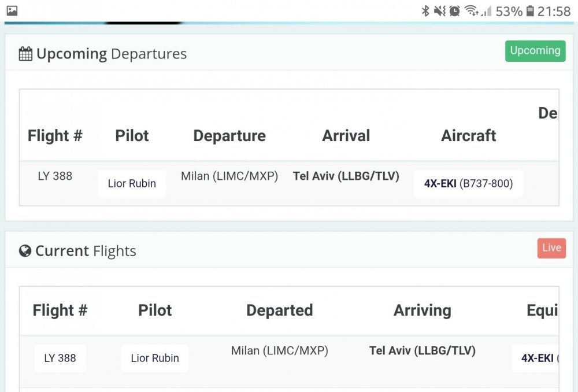
Task: Click the Flight # header in Upcoming Departures
Action: tap(55, 136)
